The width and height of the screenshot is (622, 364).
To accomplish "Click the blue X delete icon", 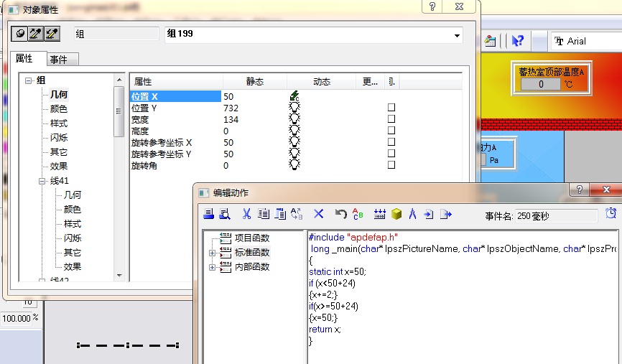I will tap(318, 214).
